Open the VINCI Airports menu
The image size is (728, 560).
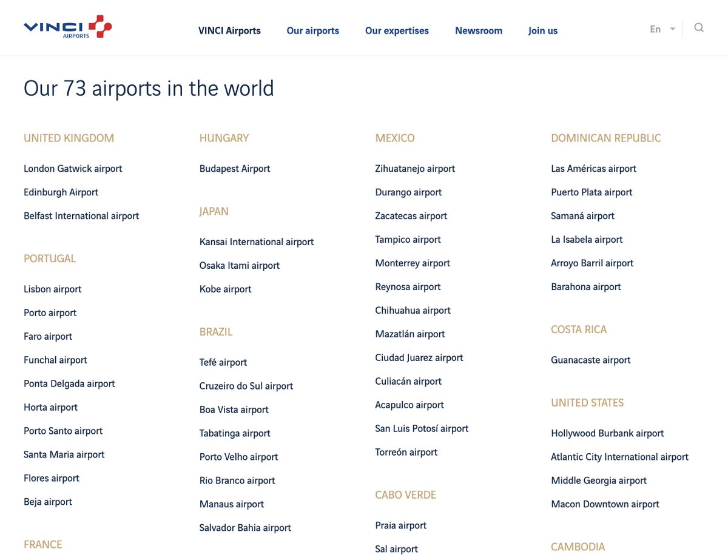pos(229,30)
